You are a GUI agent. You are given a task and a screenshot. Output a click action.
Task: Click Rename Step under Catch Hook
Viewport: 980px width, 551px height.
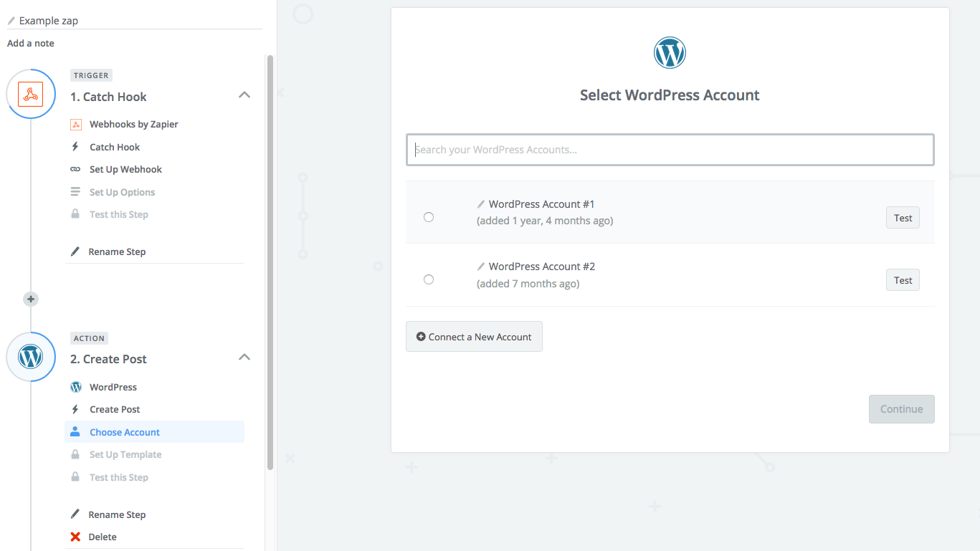[117, 251]
